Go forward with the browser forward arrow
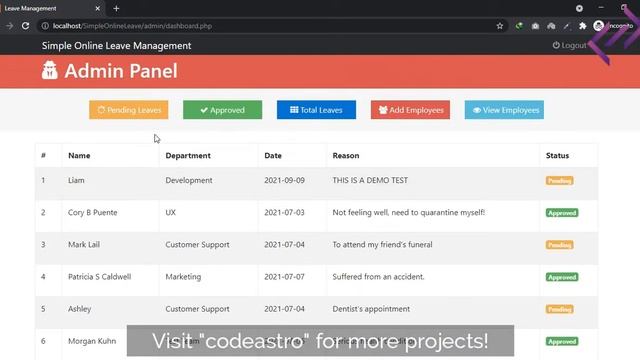 [x=9, y=26]
